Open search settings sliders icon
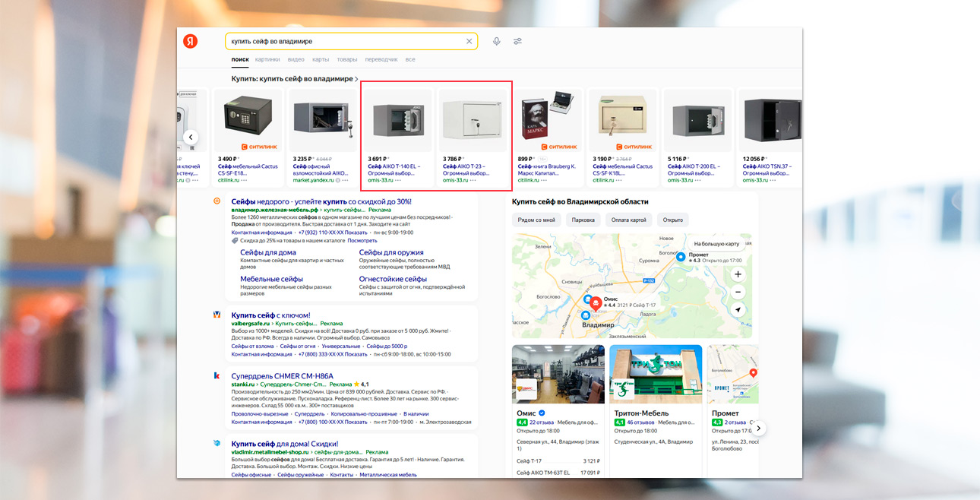The image size is (980, 500). pos(517,42)
